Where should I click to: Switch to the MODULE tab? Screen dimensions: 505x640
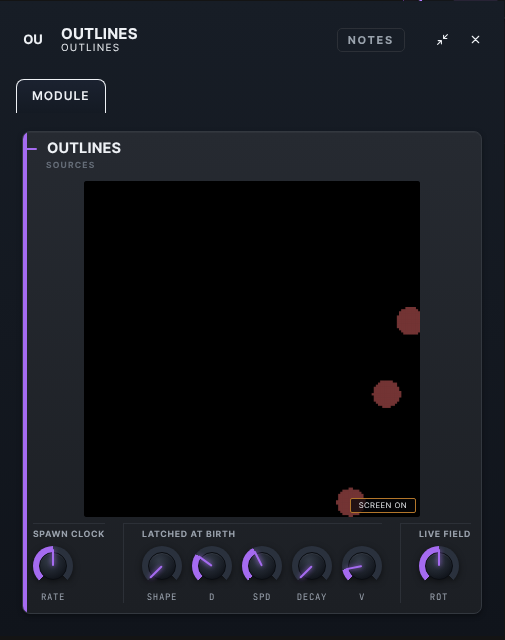tap(61, 96)
